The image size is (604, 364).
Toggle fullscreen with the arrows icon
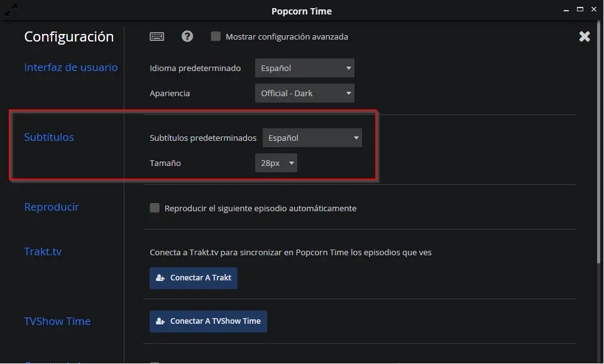[11, 10]
